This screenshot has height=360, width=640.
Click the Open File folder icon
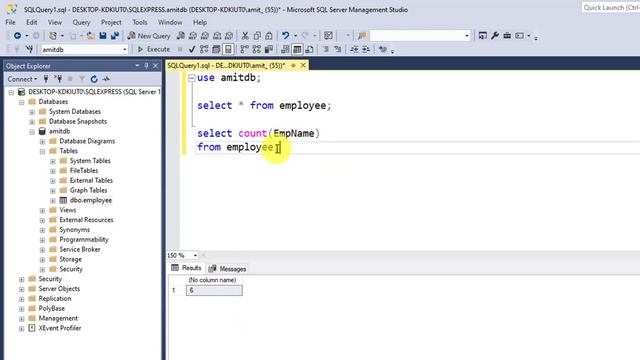pyautogui.click(x=91, y=36)
